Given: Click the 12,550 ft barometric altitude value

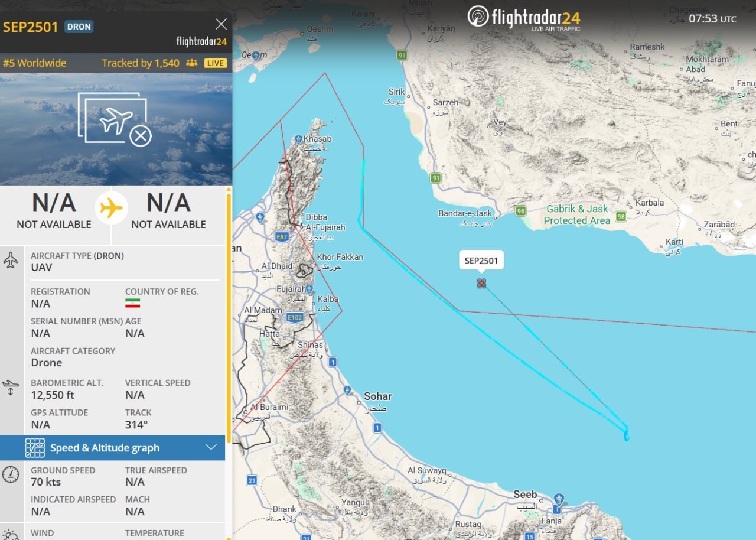Looking at the screenshot, I should click(53, 395).
